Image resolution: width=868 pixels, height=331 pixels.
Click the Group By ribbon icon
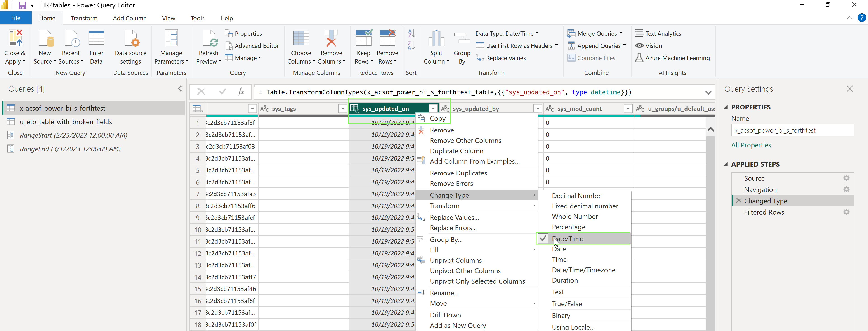click(462, 38)
